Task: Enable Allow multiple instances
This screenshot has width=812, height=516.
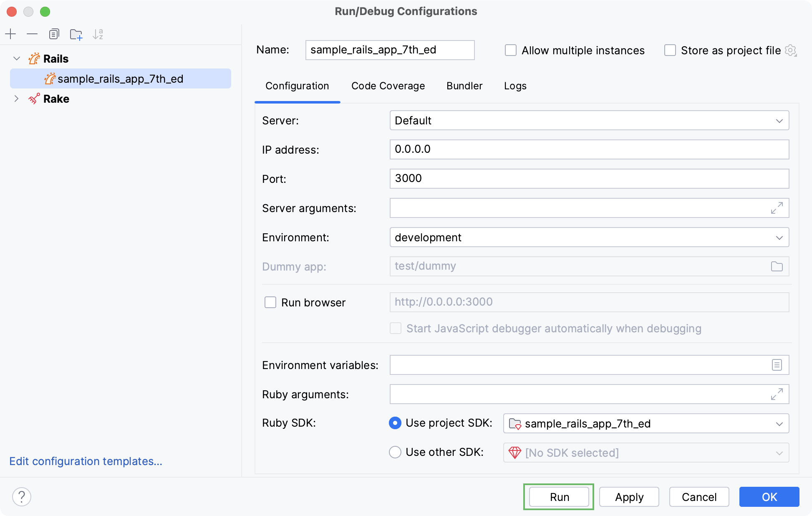Action: pyautogui.click(x=511, y=50)
